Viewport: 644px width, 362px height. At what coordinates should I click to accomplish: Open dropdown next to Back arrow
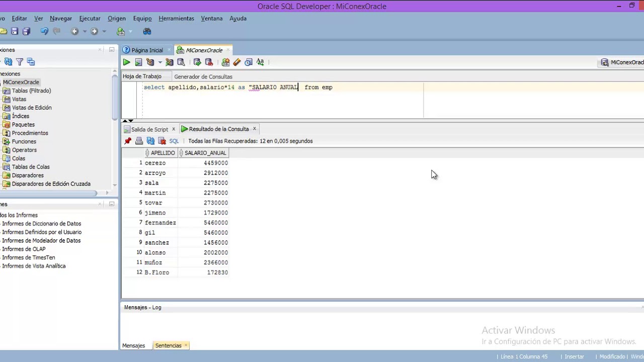pos(85,31)
